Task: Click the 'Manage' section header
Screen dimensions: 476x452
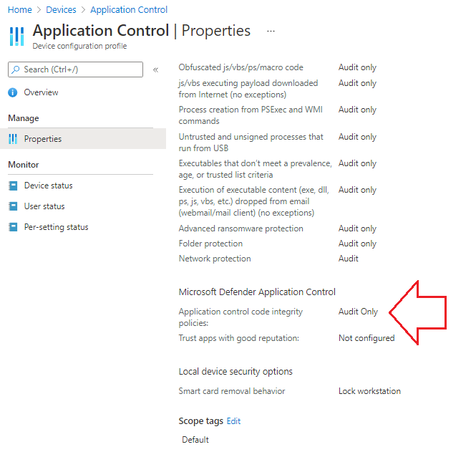Action: coord(24,118)
